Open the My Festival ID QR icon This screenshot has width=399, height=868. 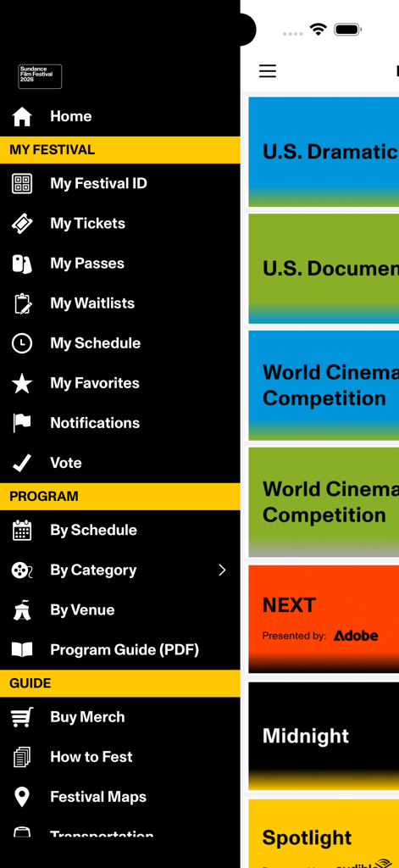pos(22,184)
